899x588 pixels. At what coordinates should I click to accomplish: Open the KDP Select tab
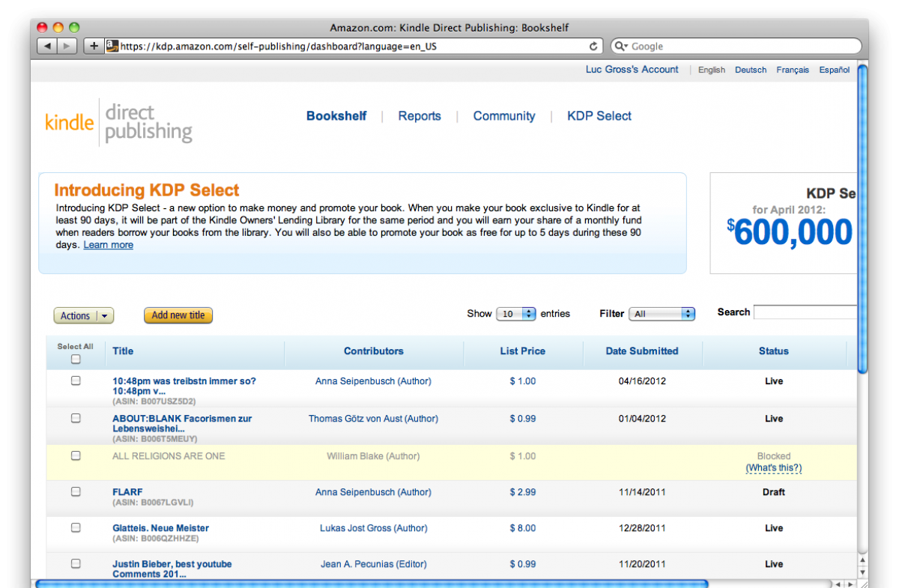click(599, 116)
